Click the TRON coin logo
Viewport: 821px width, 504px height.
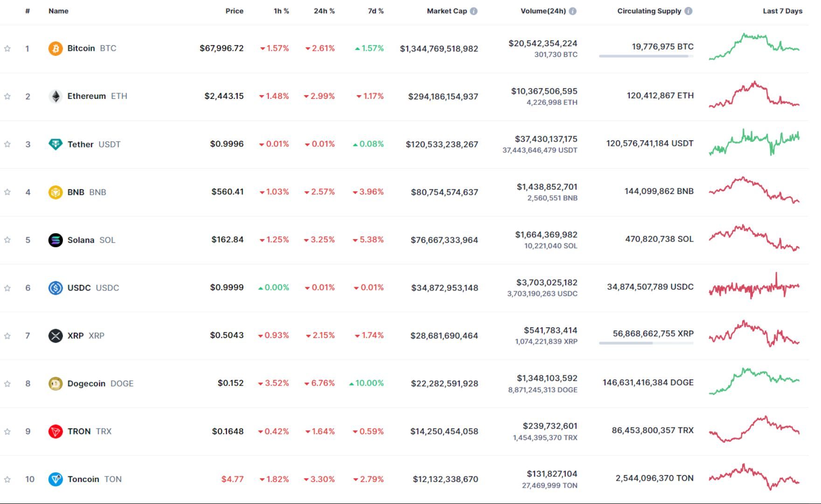[x=55, y=431]
